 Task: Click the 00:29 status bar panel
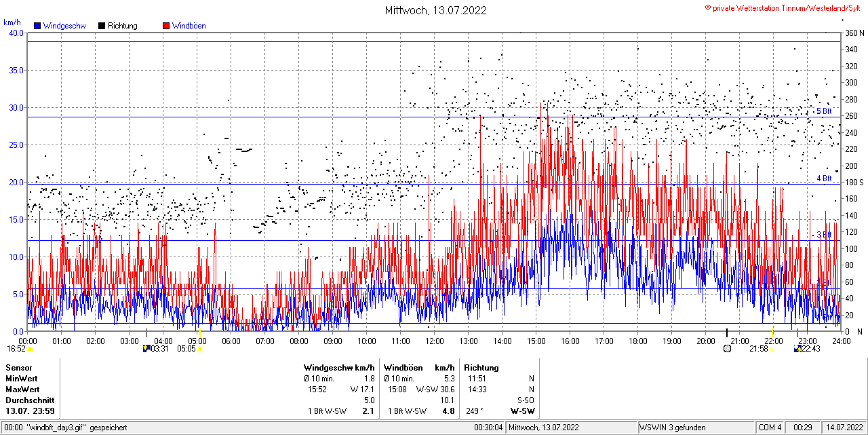click(x=803, y=428)
